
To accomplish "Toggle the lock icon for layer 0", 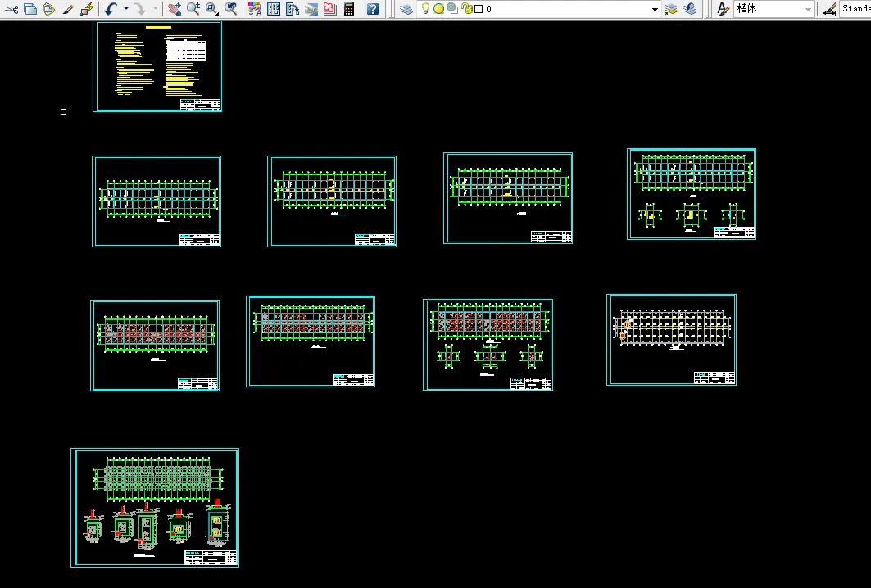I will pos(465,9).
